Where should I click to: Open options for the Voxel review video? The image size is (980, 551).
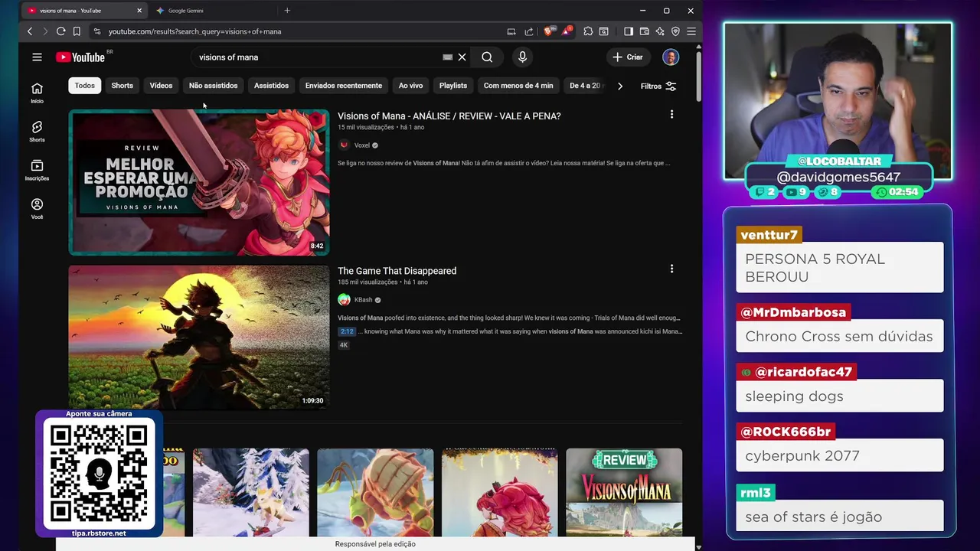[671, 114]
